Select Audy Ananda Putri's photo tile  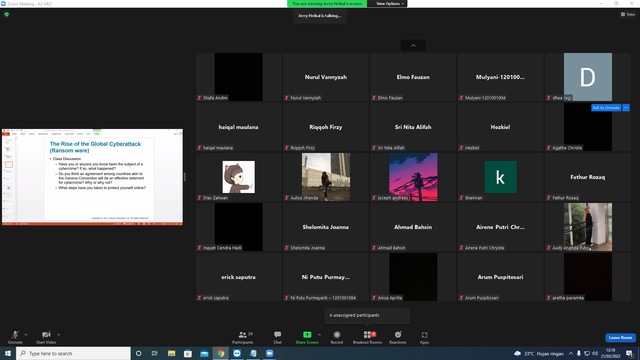click(x=588, y=227)
